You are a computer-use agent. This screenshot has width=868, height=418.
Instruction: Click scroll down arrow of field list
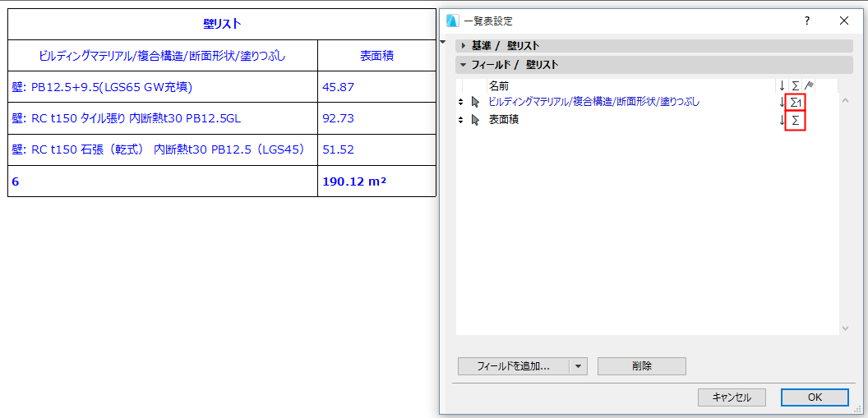(845, 328)
